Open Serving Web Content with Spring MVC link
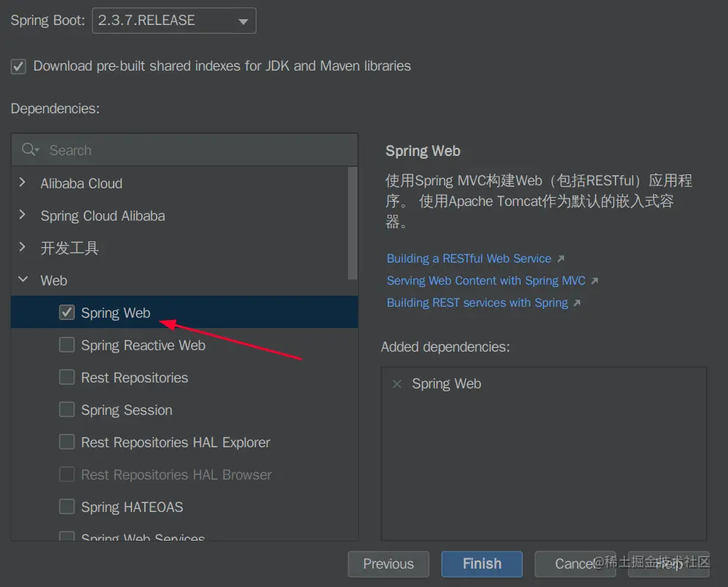This screenshot has height=587, width=728. pyautogui.click(x=486, y=281)
